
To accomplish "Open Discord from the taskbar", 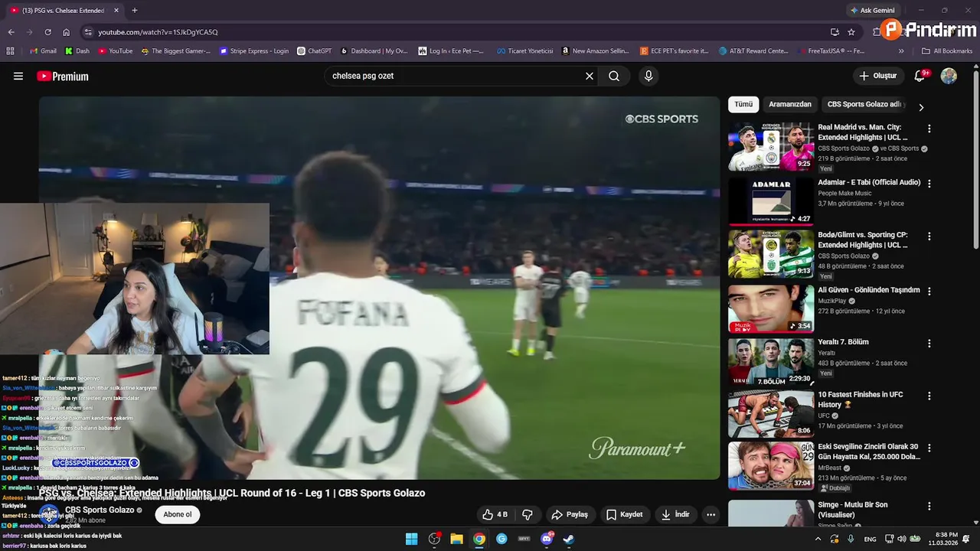I will pyautogui.click(x=547, y=539).
